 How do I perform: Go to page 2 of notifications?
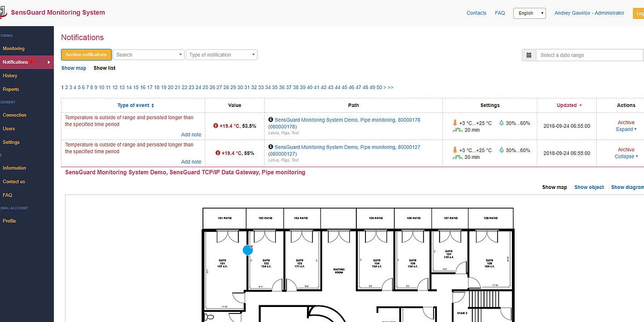[x=67, y=87]
